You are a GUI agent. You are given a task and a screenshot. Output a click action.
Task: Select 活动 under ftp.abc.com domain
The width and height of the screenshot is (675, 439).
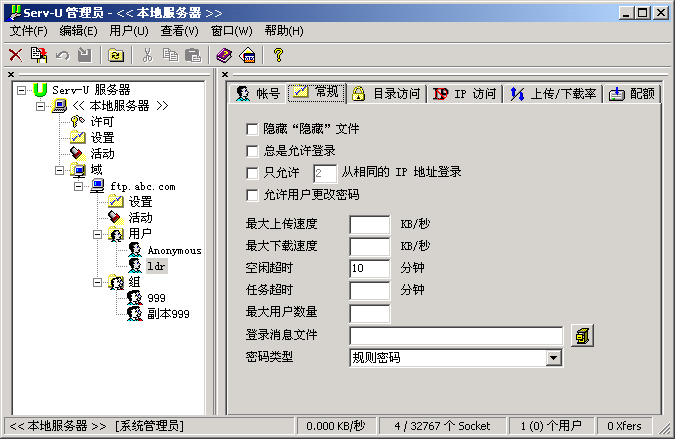[140, 218]
